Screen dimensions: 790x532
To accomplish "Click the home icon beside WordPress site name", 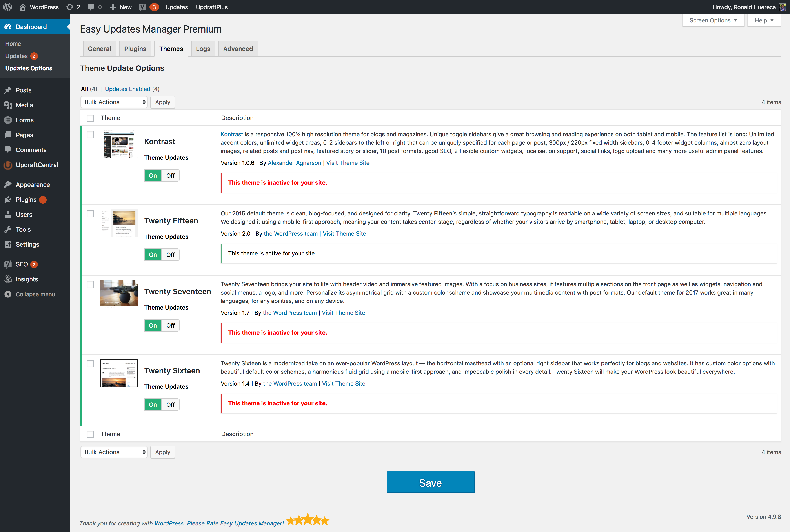I will [x=23, y=7].
